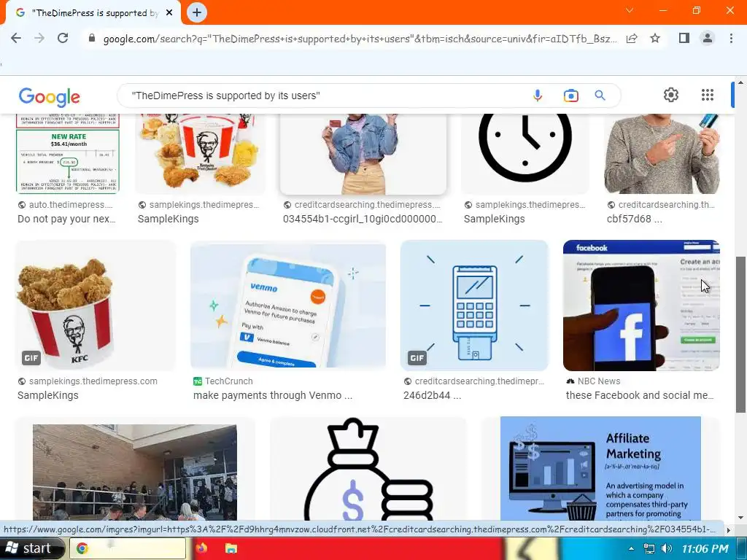Open the side panel icon
747x560 pixels.
(684, 38)
